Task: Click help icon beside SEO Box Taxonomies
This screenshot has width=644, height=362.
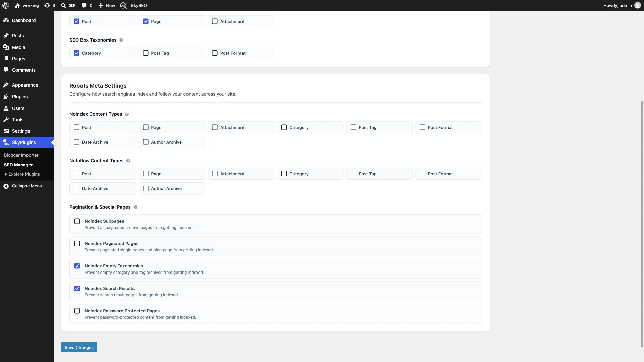Action: pyautogui.click(x=121, y=40)
